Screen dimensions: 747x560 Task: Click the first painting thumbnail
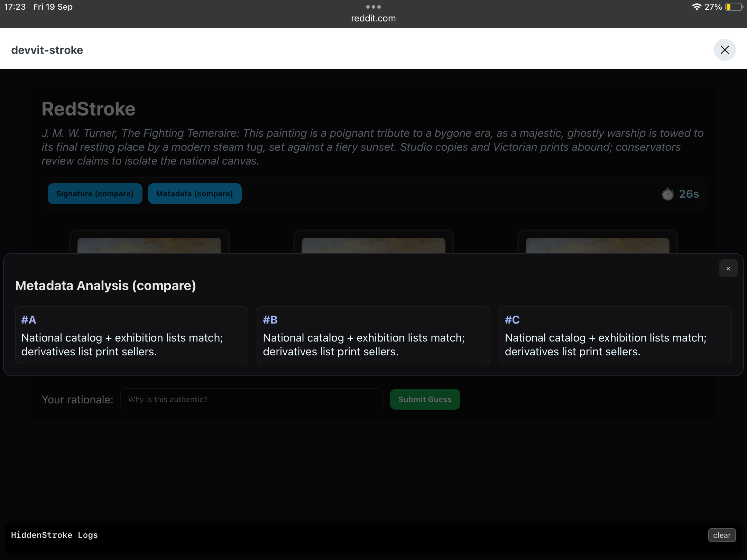[149, 245]
